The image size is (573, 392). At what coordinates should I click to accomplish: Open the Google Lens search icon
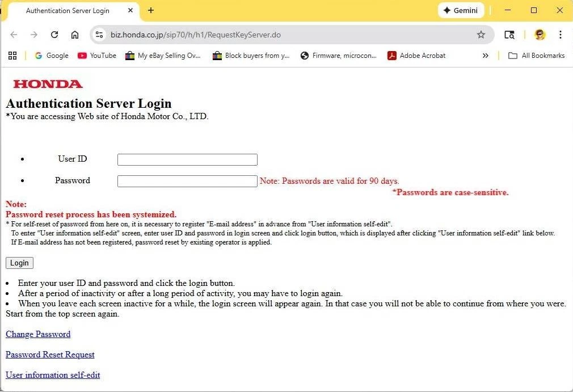tap(509, 35)
